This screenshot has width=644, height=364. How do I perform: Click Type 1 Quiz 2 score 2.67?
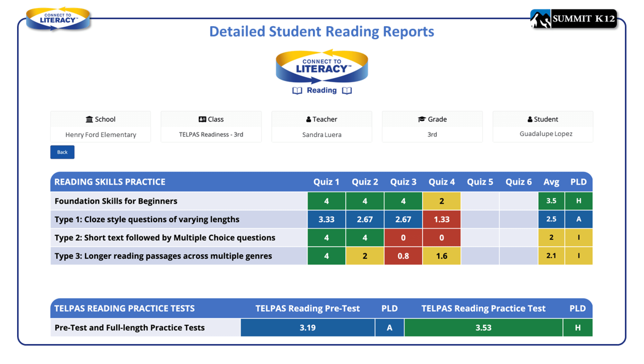pyautogui.click(x=365, y=219)
